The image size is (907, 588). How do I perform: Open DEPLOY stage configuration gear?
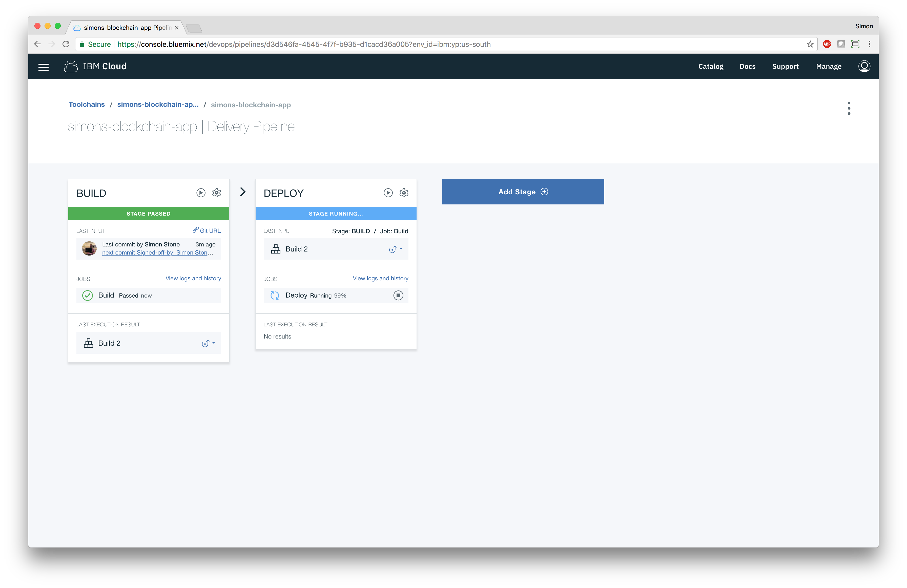(404, 193)
